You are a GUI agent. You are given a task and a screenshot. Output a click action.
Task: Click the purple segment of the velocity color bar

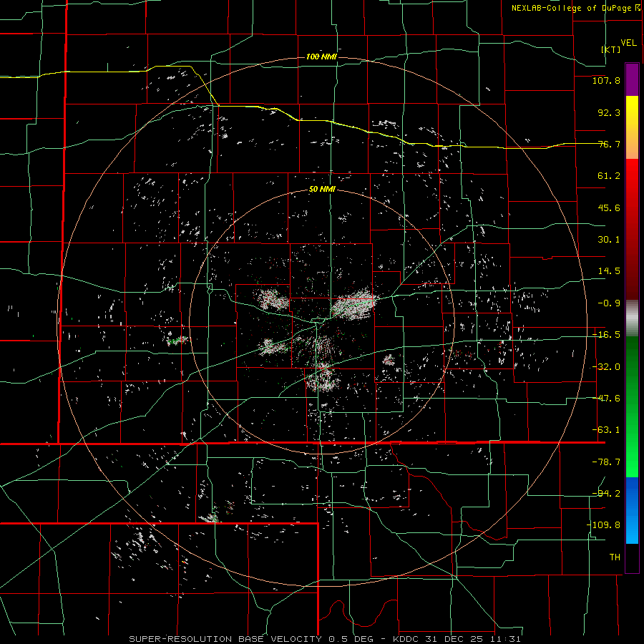click(x=632, y=79)
